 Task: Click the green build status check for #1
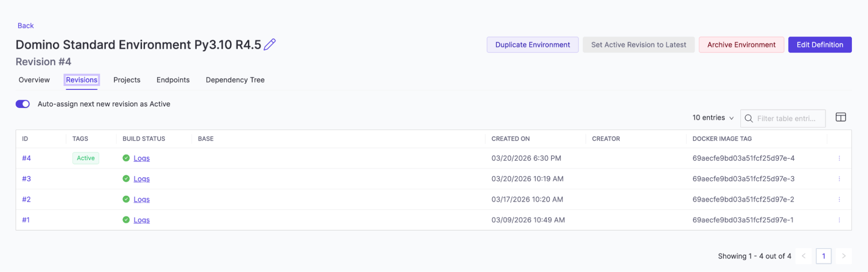tap(126, 220)
